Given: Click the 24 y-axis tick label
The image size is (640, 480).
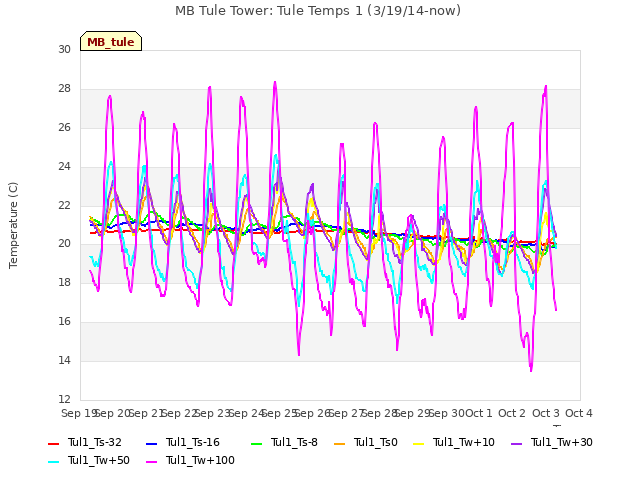Looking at the screenshot, I should pyautogui.click(x=64, y=167).
